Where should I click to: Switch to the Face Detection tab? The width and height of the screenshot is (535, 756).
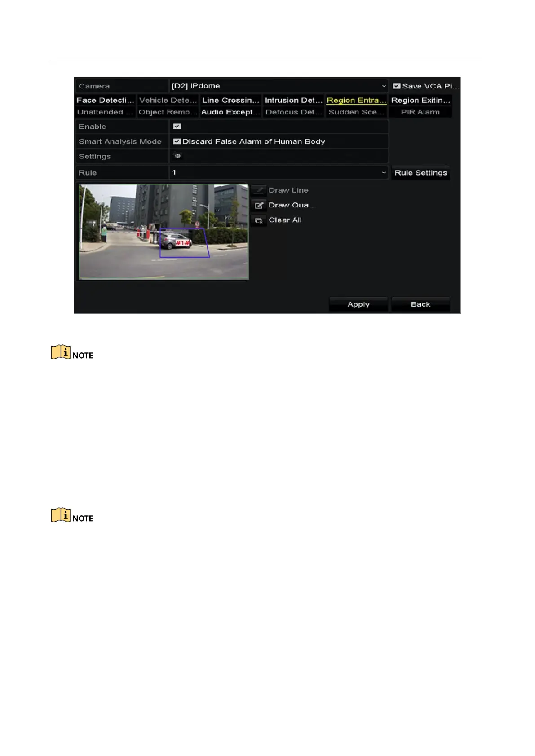(x=105, y=100)
